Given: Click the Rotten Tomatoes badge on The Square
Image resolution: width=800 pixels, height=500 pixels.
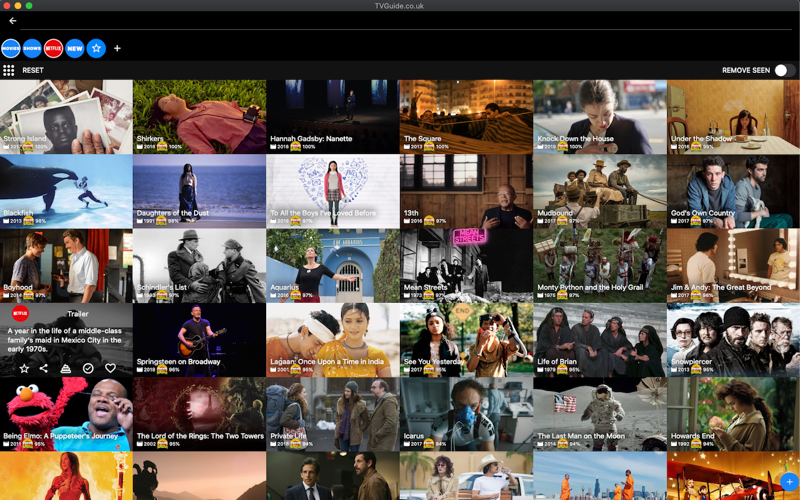Looking at the screenshot, I should click(429, 146).
